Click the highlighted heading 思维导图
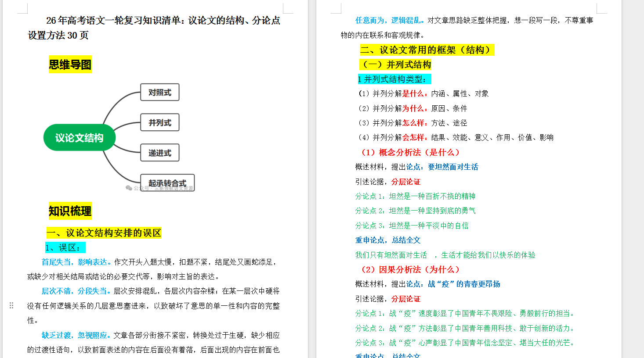 pyautogui.click(x=70, y=64)
